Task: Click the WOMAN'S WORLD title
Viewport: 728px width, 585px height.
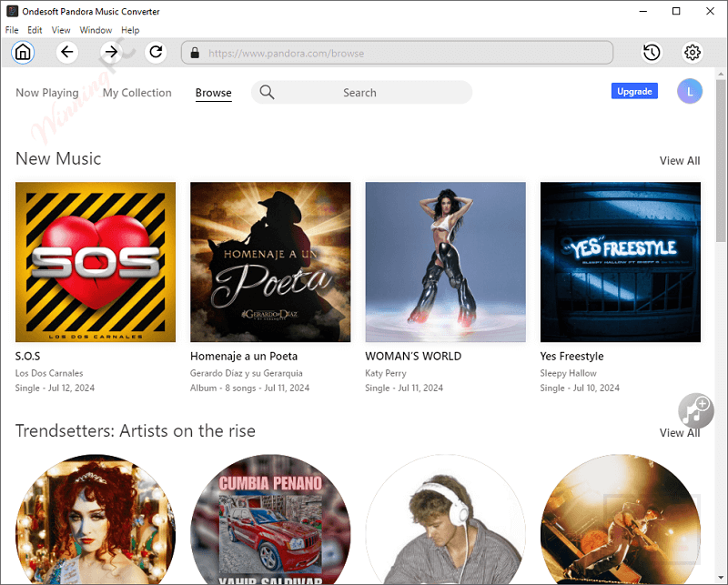Action: tap(413, 356)
